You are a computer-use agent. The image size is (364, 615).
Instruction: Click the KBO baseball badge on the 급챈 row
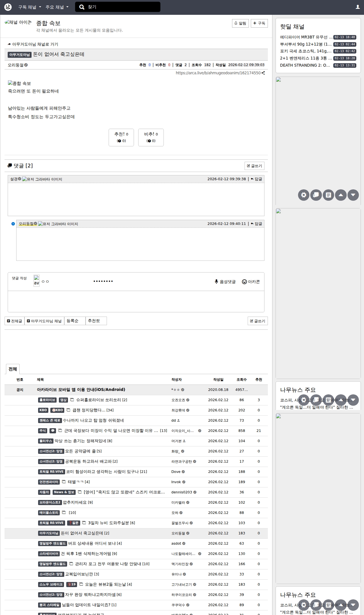57,410
